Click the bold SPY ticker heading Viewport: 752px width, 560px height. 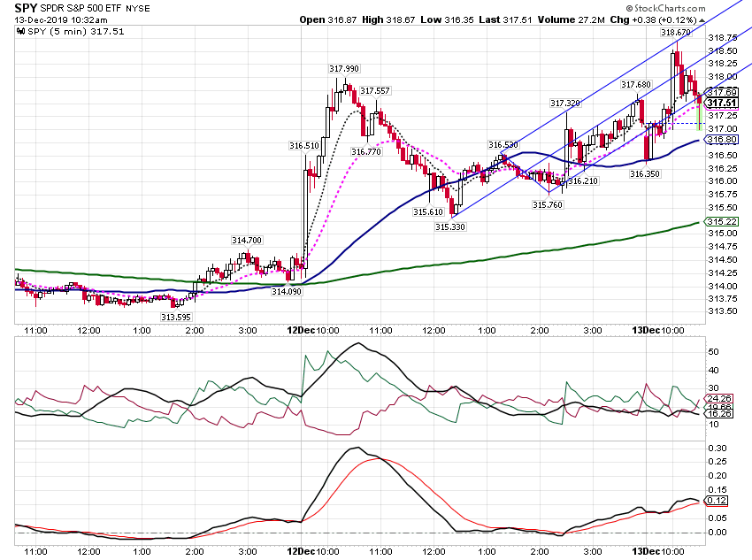(26, 8)
